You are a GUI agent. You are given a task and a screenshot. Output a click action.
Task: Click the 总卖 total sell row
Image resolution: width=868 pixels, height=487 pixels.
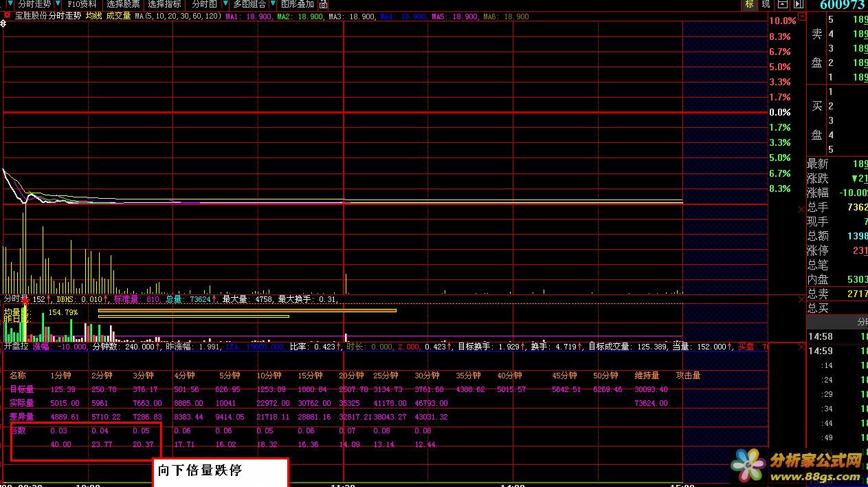click(837, 294)
